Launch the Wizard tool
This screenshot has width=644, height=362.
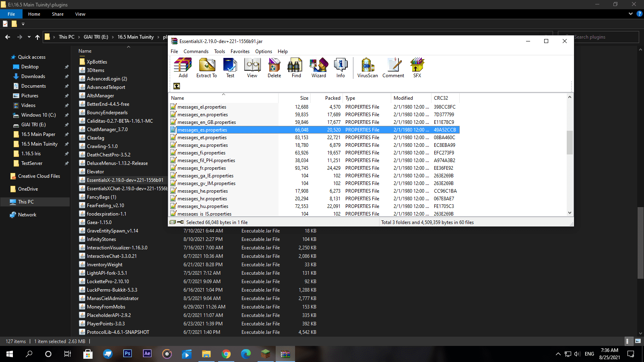tap(319, 68)
